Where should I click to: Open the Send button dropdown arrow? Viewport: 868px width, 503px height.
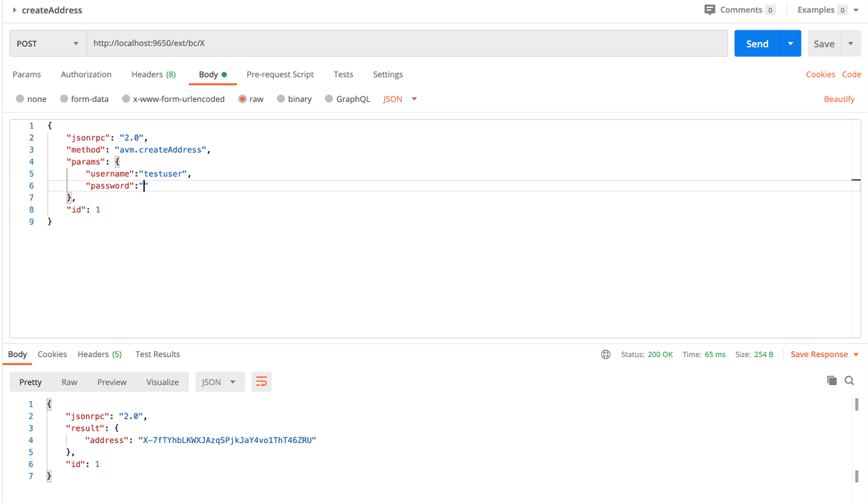790,43
